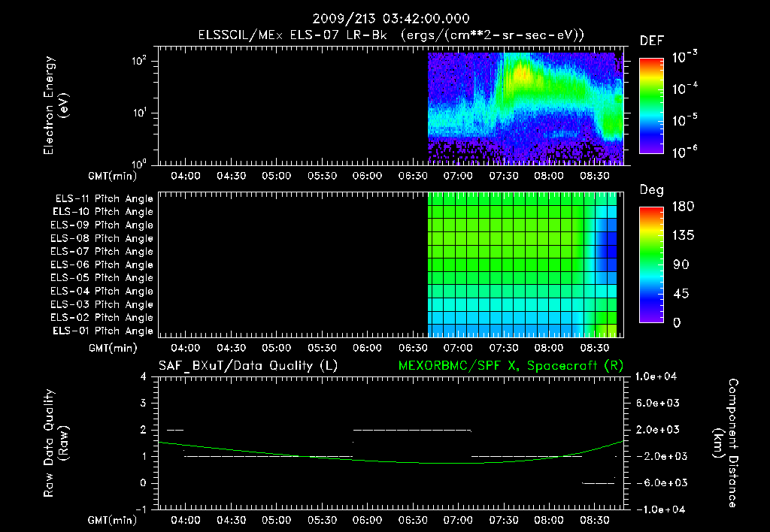Click the Raw Data Quality (Raw) axis label
This screenshot has height=532, width=770.
56,443
